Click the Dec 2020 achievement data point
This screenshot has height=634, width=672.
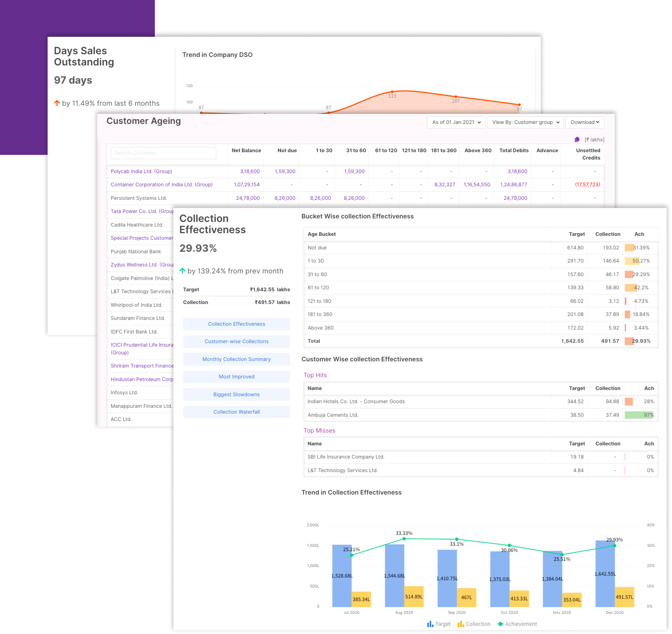615,546
